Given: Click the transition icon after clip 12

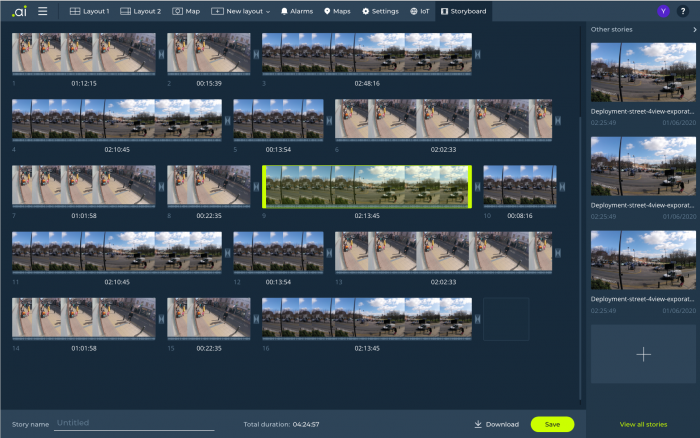Looking at the screenshot, I should [329, 253].
